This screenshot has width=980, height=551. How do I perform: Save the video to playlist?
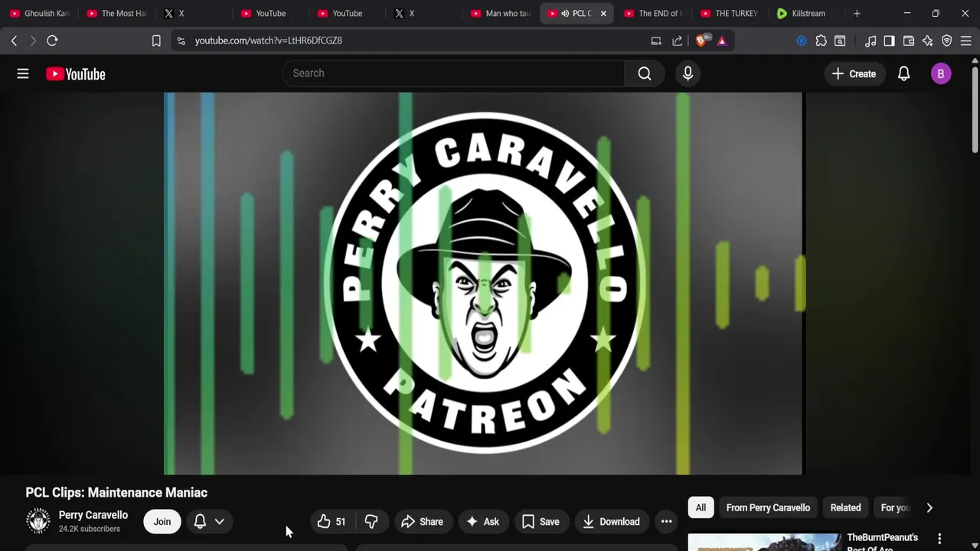coord(541,522)
